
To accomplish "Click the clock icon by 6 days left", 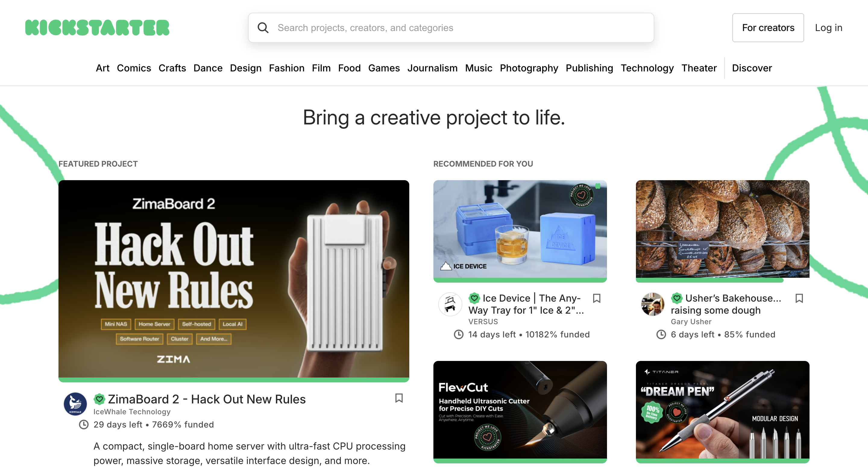I will pos(661,334).
